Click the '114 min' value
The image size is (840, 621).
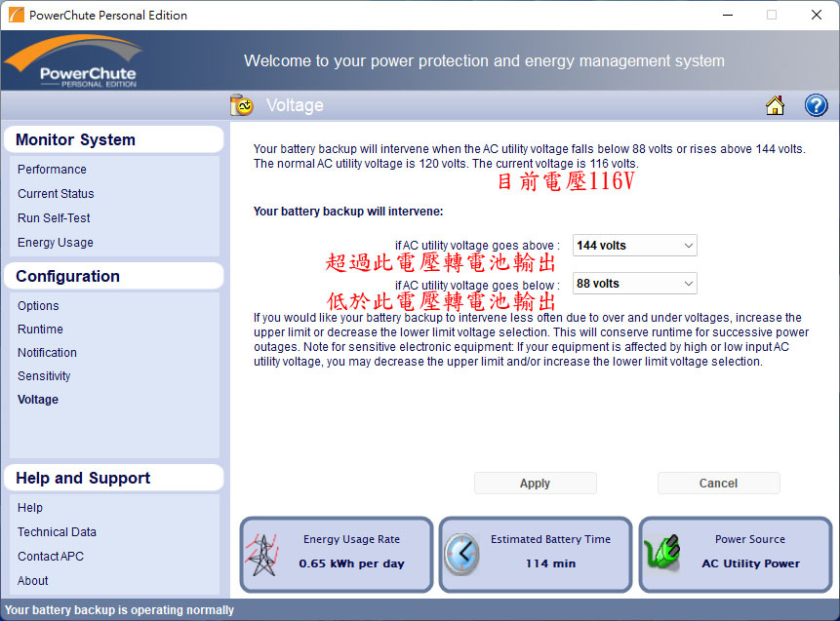pyautogui.click(x=550, y=563)
